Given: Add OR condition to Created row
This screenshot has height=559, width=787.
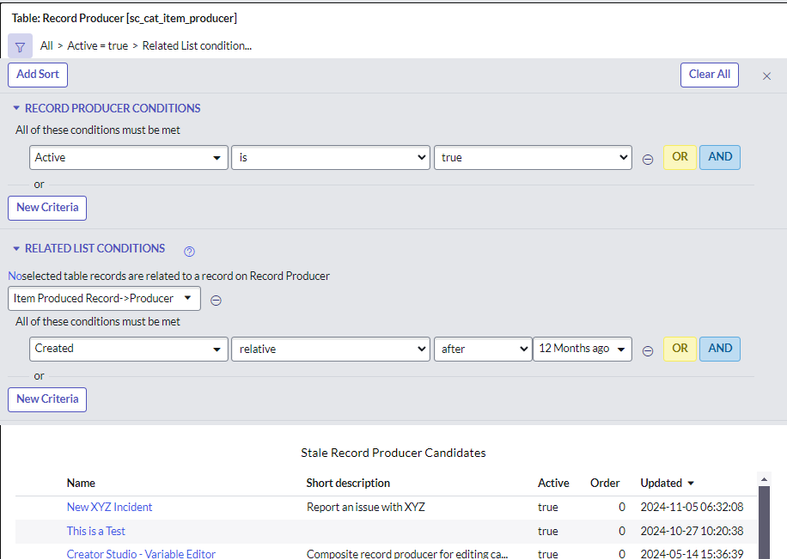Looking at the screenshot, I should click(x=680, y=349).
